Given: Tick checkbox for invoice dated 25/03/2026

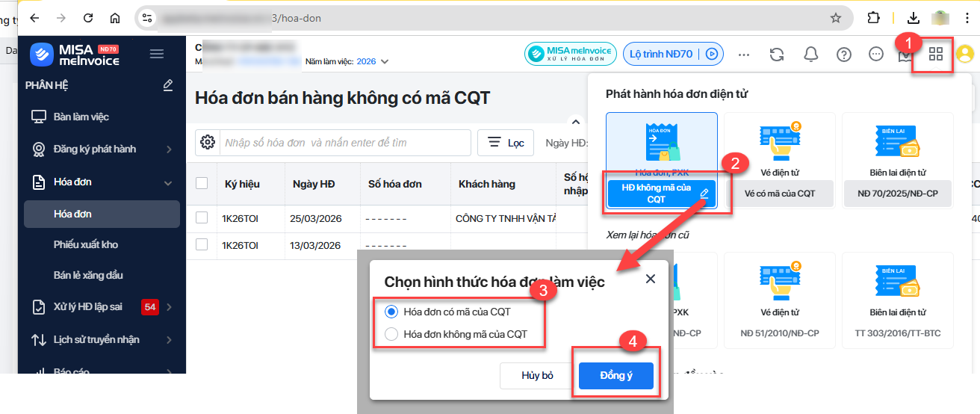Looking at the screenshot, I should [x=201, y=217].
